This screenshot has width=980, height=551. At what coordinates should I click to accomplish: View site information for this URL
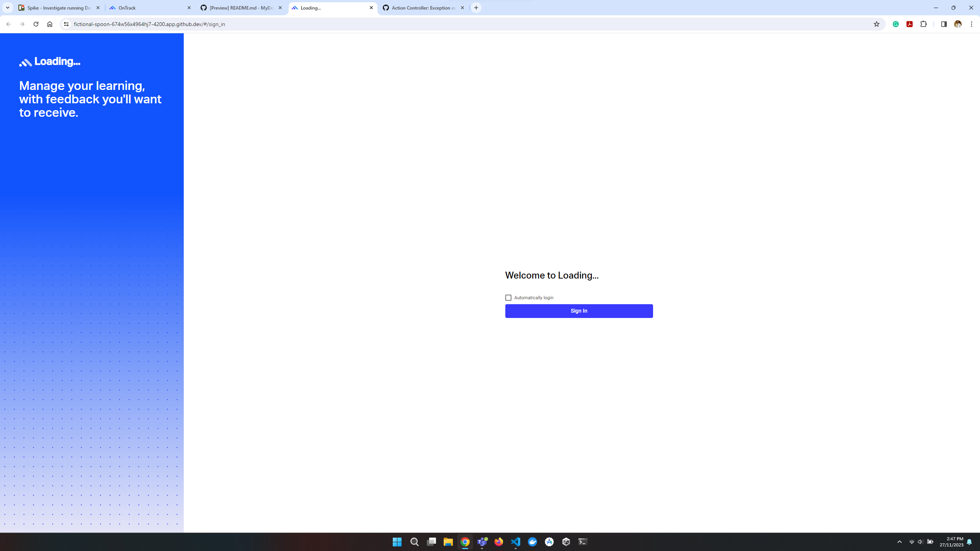point(66,24)
